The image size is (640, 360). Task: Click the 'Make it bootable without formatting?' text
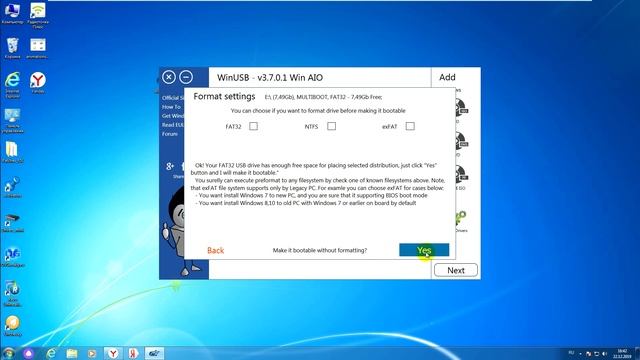coord(320,250)
